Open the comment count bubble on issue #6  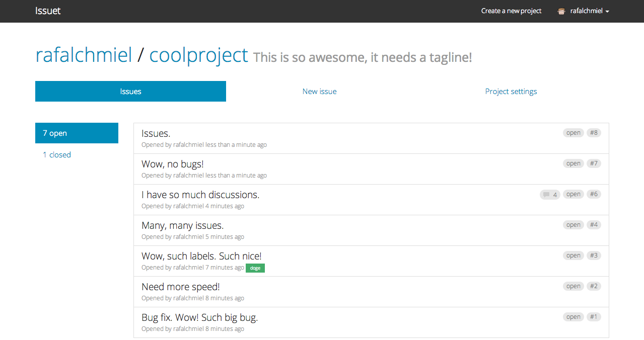[550, 195]
